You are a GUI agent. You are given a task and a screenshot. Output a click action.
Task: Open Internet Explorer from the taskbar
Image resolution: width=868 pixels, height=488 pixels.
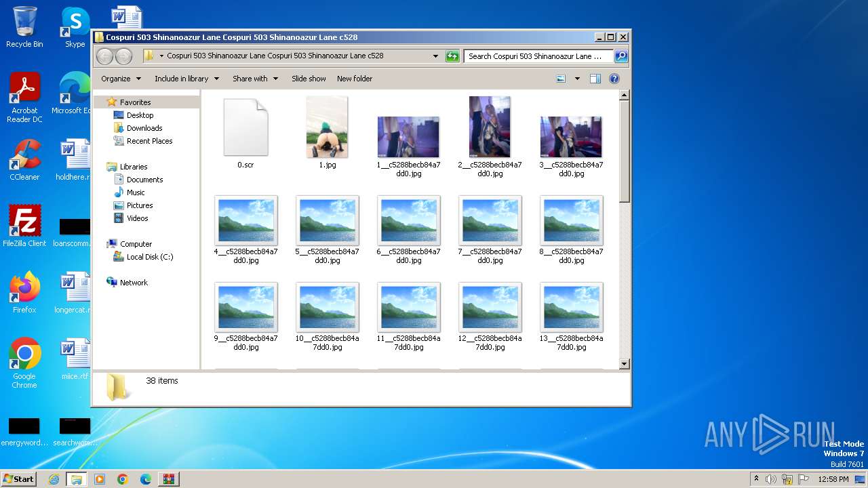pos(54,479)
